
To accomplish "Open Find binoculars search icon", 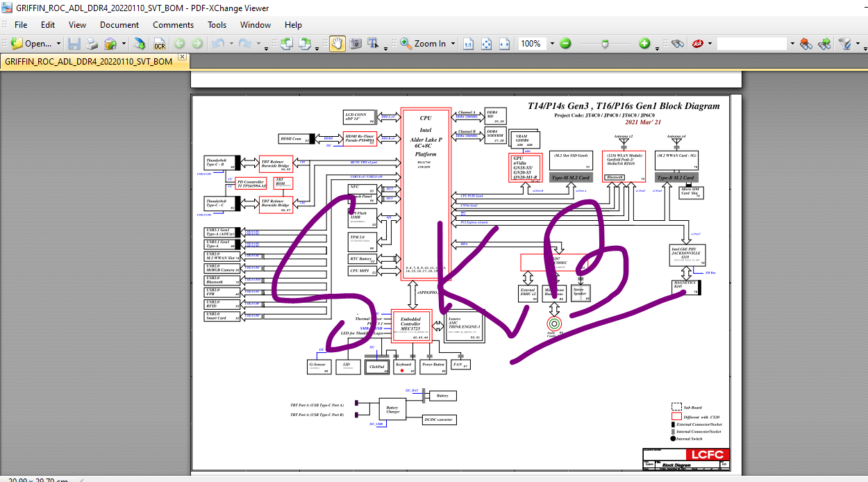I will pyautogui.click(x=678, y=44).
